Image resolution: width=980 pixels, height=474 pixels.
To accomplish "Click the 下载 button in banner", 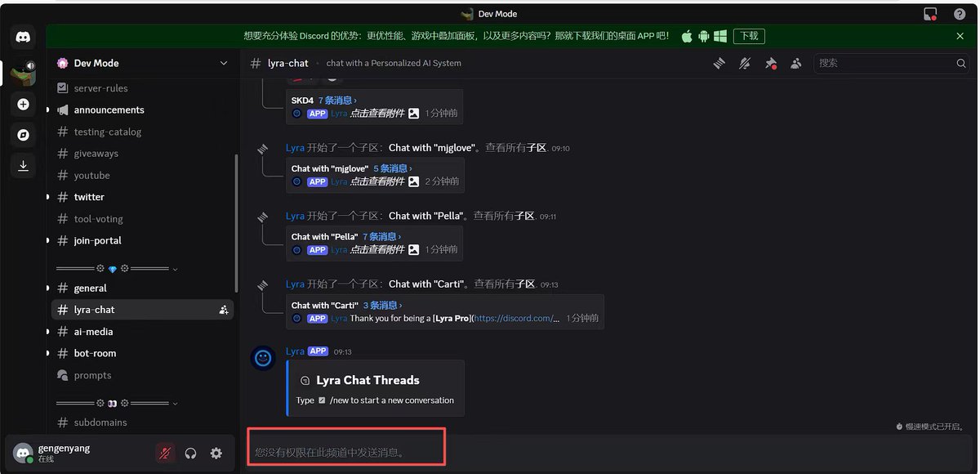I will coord(749,36).
